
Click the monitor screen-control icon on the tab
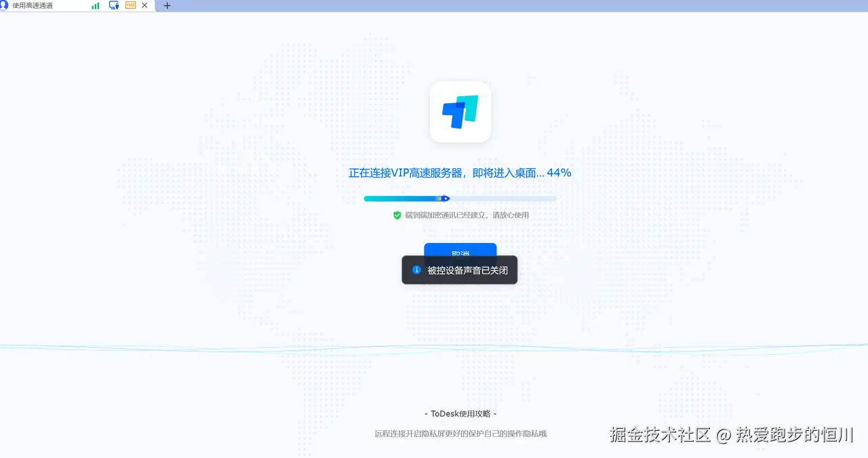click(x=114, y=5)
